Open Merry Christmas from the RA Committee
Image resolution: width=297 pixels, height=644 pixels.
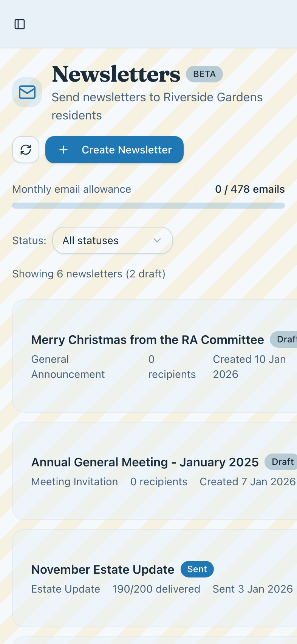coord(147,340)
